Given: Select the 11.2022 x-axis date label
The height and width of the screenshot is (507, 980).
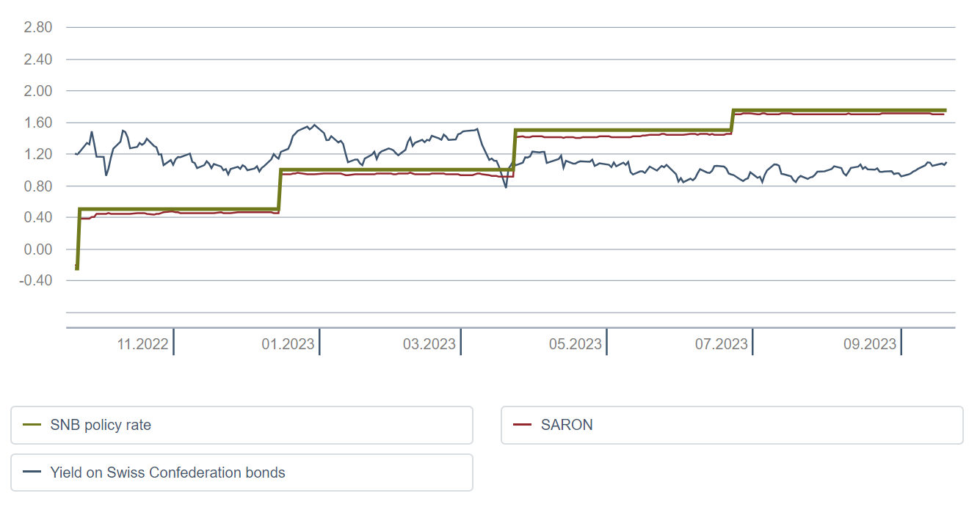Looking at the screenshot, I should pos(142,343).
